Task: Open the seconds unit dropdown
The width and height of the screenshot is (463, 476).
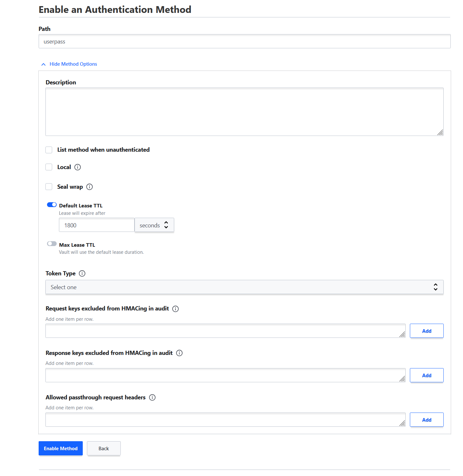Action: pyautogui.click(x=154, y=225)
